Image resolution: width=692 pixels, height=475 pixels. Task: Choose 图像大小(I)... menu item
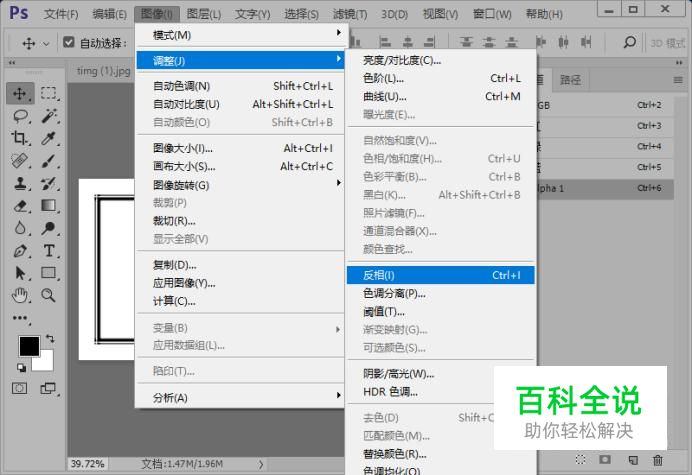pyautogui.click(x=241, y=148)
